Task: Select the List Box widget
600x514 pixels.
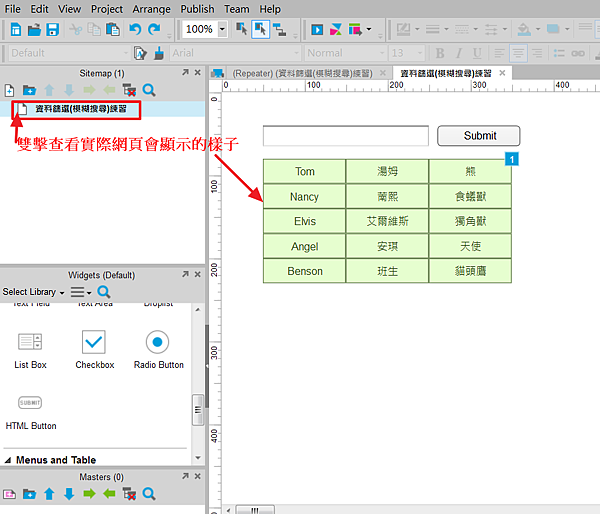Action: point(30,349)
